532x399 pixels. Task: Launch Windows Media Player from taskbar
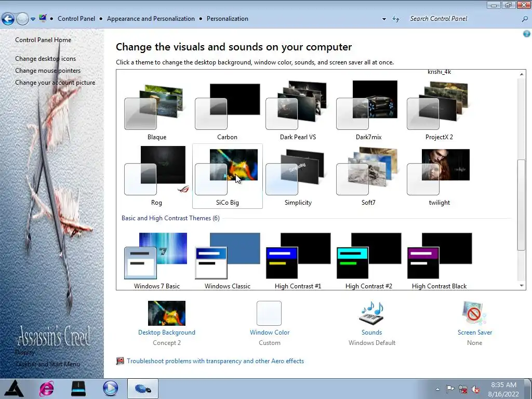click(x=110, y=389)
